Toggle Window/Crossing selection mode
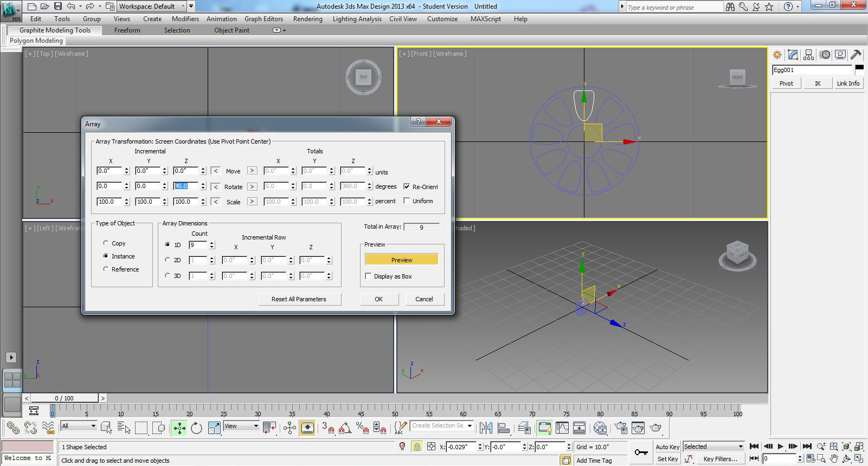The width and height of the screenshot is (868, 466). click(159, 428)
